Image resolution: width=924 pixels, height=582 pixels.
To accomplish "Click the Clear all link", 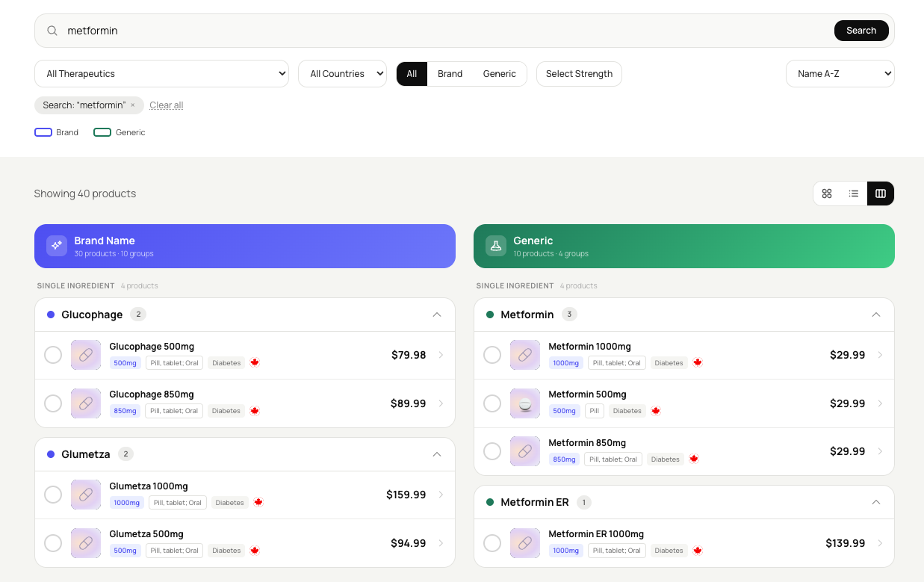I will click(x=167, y=105).
